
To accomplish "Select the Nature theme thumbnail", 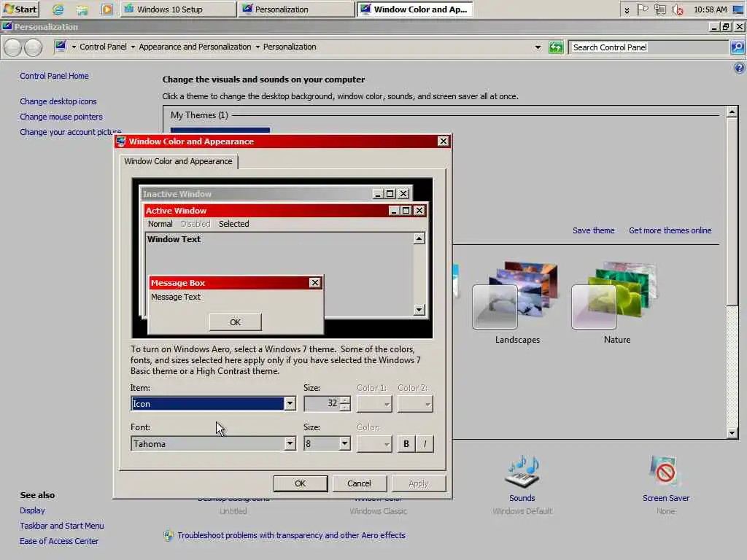I will 616,295.
